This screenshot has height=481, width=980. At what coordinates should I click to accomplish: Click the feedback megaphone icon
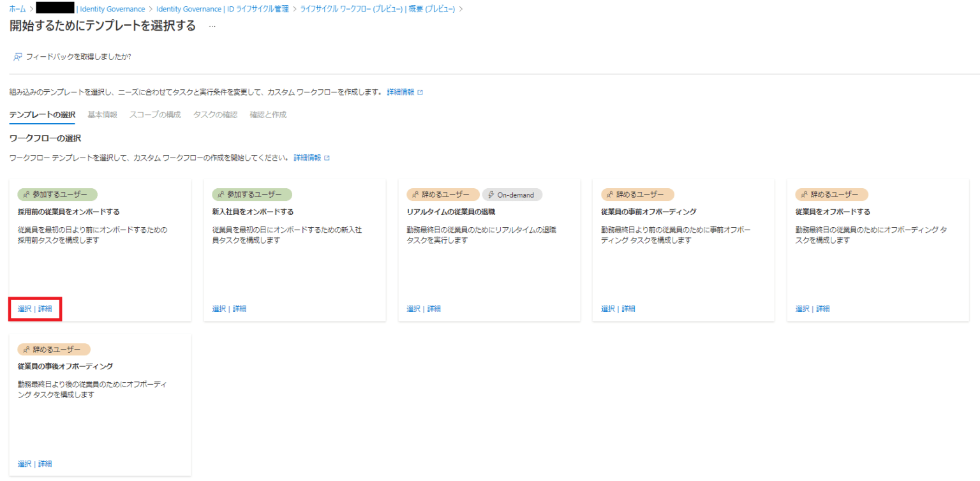[x=19, y=55]
